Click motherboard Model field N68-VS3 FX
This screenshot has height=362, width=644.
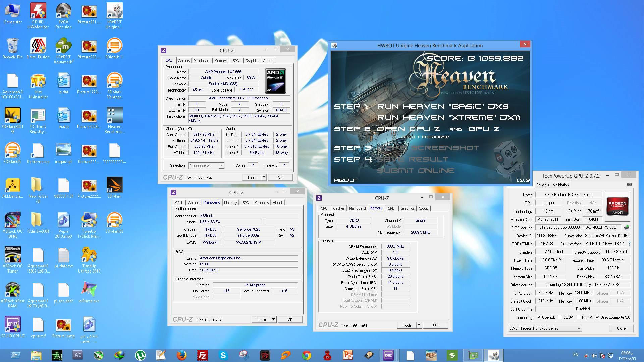[x=230, y=222]
